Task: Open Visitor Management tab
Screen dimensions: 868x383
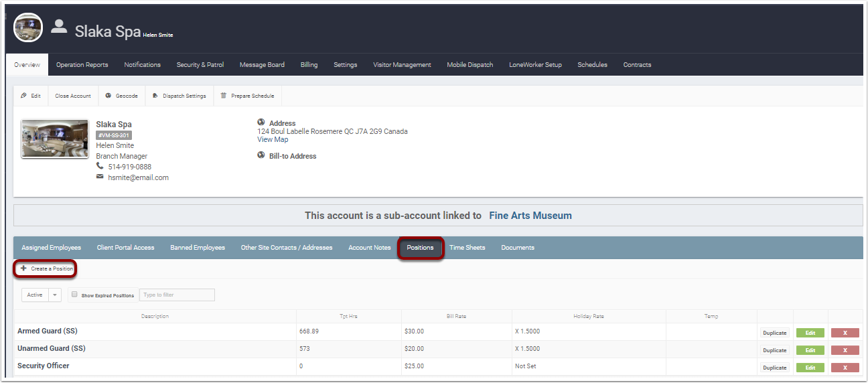Action: pyautogui.click(x=402, y=65)
